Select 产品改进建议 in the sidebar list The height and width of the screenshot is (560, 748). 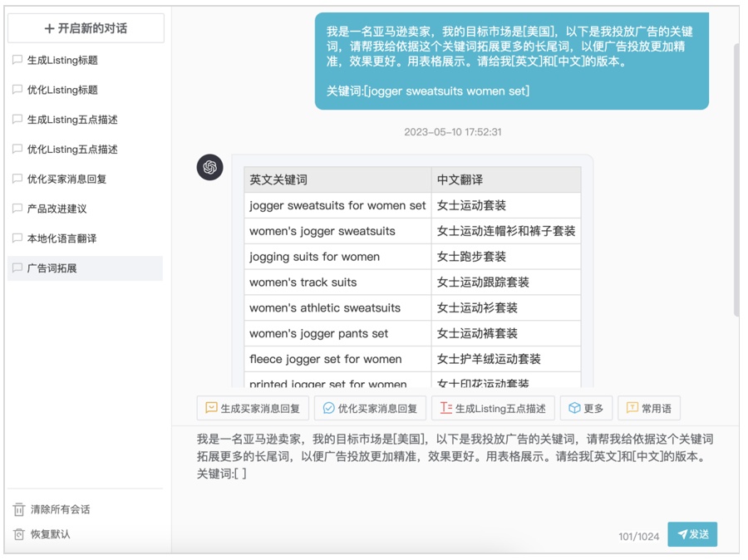pyautogui.click(x=57, y=209)
